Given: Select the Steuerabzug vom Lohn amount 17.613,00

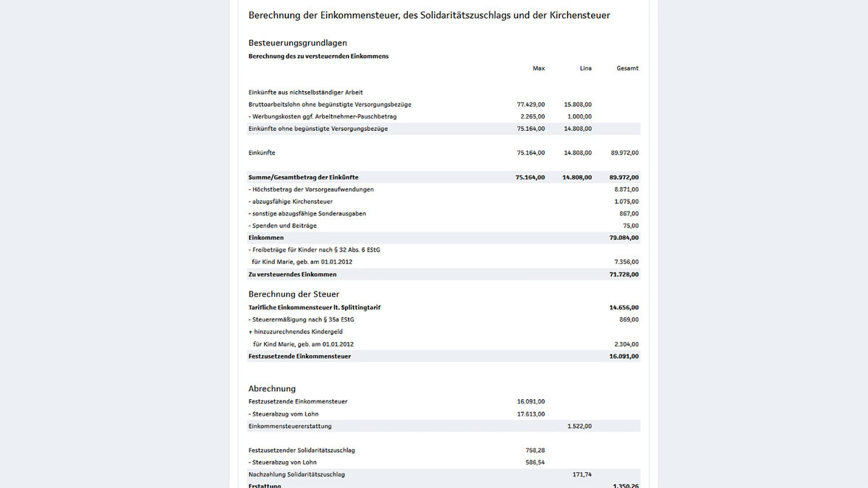Looking at the screenshot, I should [x=532, y=414].
